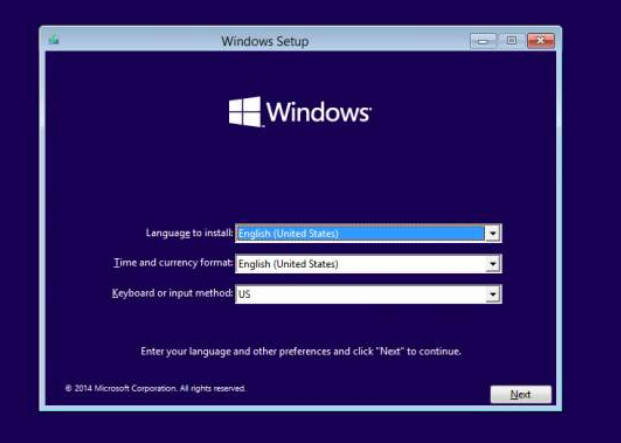Close the Windows Setup window
This screenshot has width=621, height=443.
click(x=541, y=41)
